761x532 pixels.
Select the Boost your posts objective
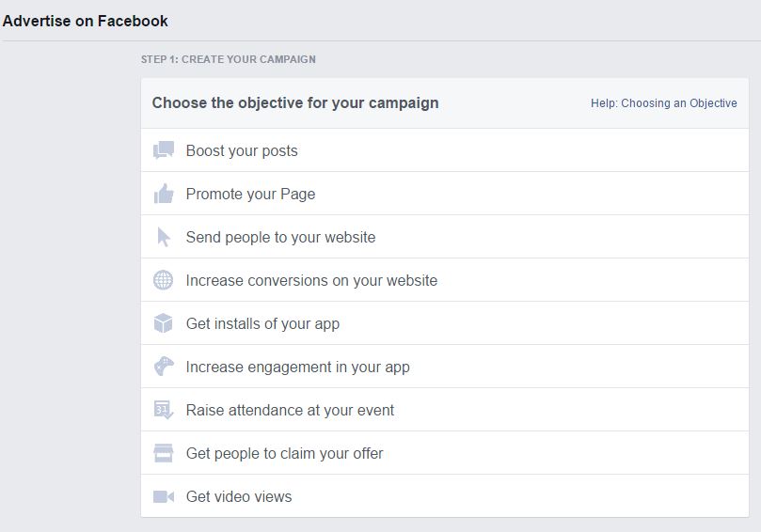(x=242, y=150)
